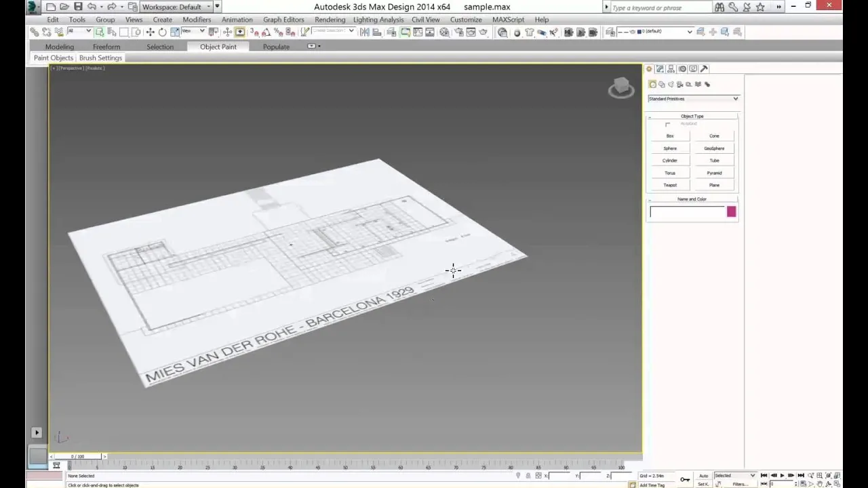Switch to the Populate ribbon tab
Image resolution: width=868 pixels, height=488 pixels.
tap(276, 47)
